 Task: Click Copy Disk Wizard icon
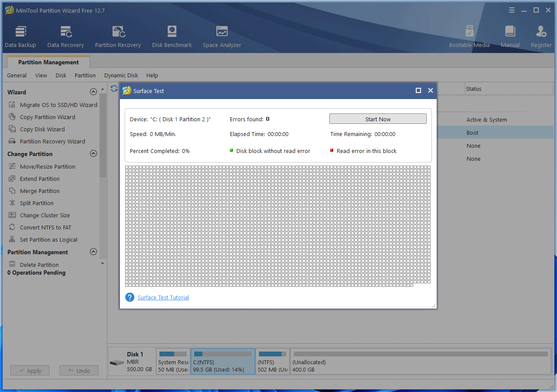12,129
